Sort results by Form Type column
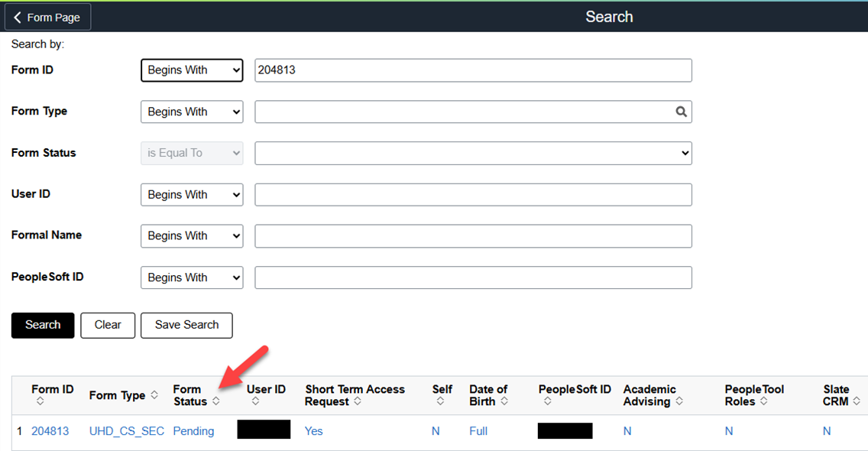Image resolution: width=868 pixels, height=451 pixels. tap(154, 395)
